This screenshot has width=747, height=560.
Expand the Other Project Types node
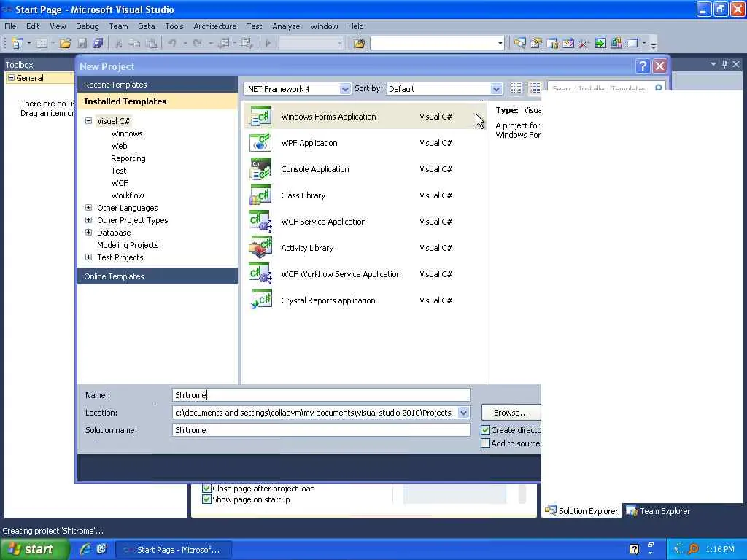coord(88,220)
